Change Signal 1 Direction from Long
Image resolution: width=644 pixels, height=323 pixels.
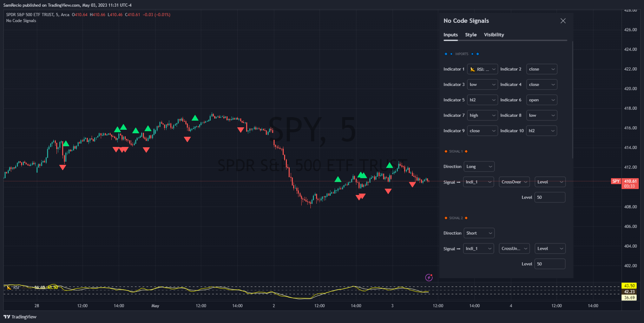(x=479, y=167)
